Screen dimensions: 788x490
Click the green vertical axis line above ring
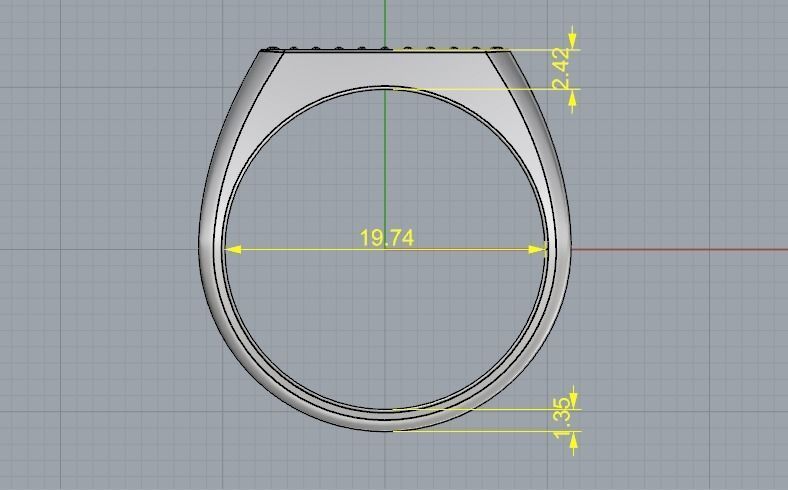point(385,23)
